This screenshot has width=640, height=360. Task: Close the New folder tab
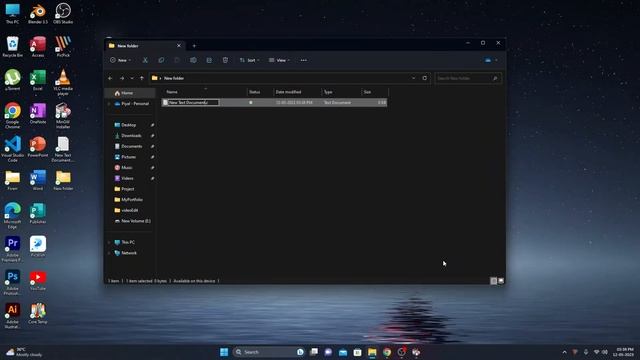pos(179,46)
